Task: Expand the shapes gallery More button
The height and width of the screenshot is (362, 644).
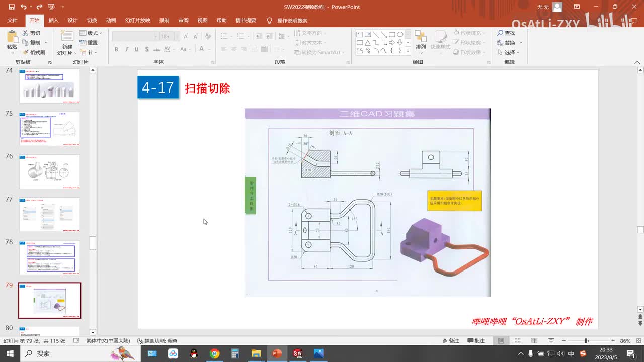Action: 408,51
